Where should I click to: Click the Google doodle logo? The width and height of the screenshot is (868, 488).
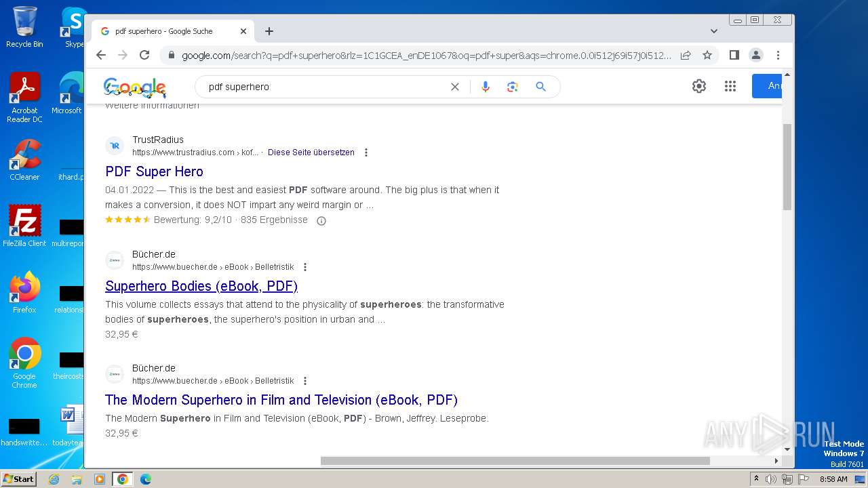pos(135,87)
